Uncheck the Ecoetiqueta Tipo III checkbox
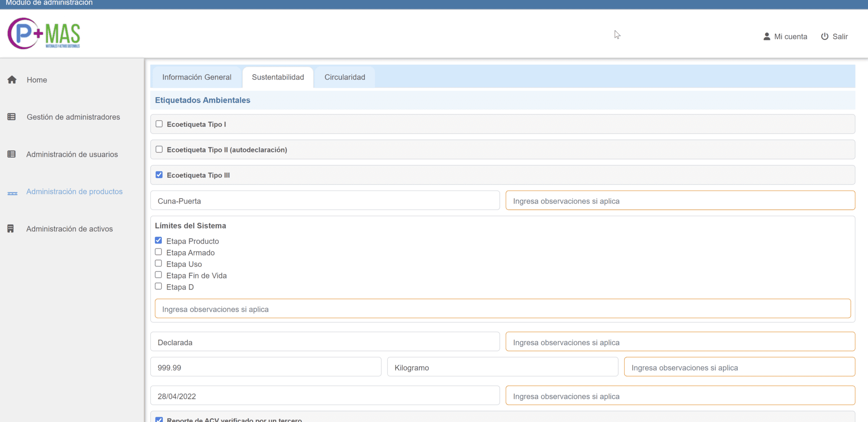 click(159, 175)
